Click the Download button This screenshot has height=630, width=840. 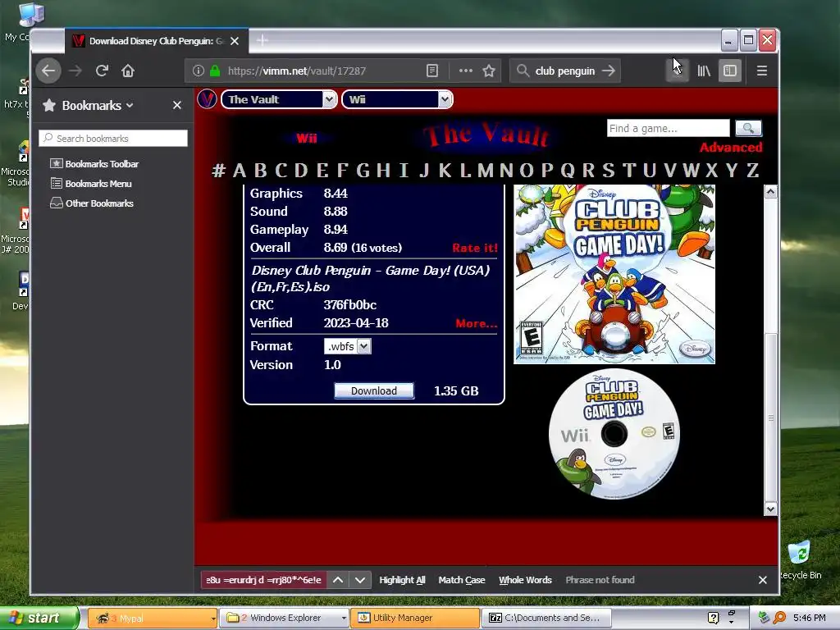pyautogui.click(x=374, y=391)
